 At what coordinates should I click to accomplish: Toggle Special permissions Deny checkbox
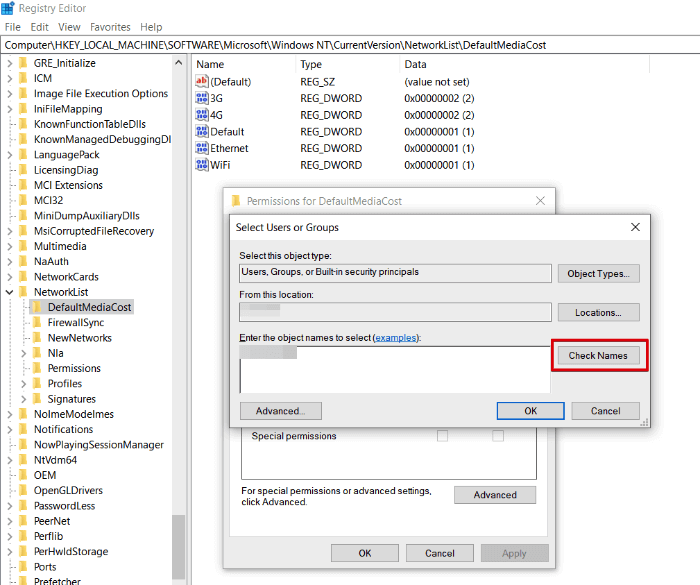(x=498, y=436)
